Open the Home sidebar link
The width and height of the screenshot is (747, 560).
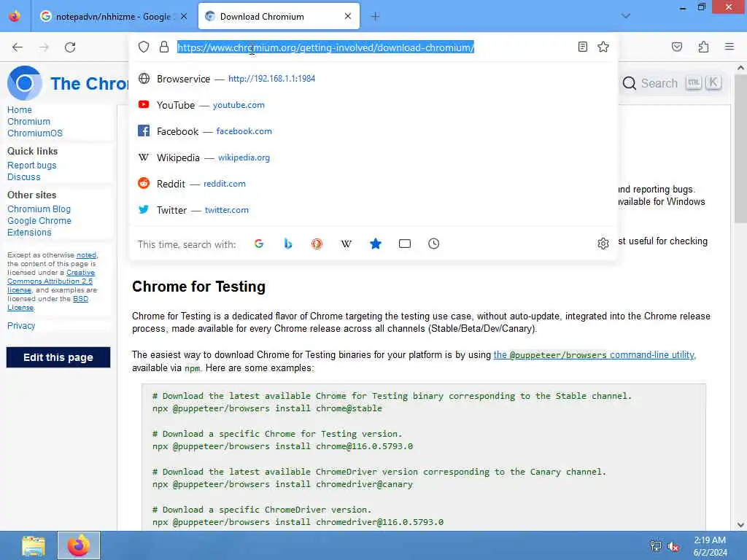point(20,110)
